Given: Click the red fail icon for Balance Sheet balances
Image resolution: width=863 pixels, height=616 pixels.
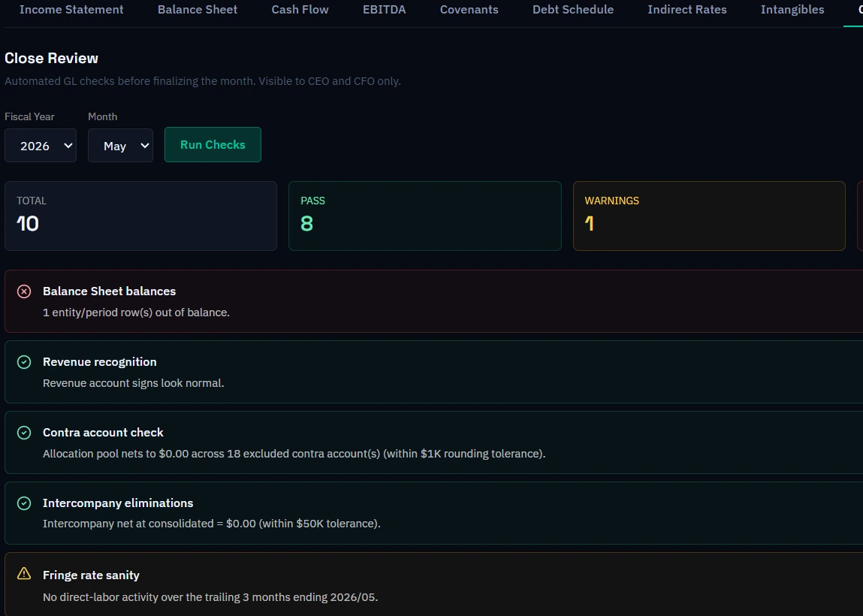Looking at the screenshot, I should point(24,291).
